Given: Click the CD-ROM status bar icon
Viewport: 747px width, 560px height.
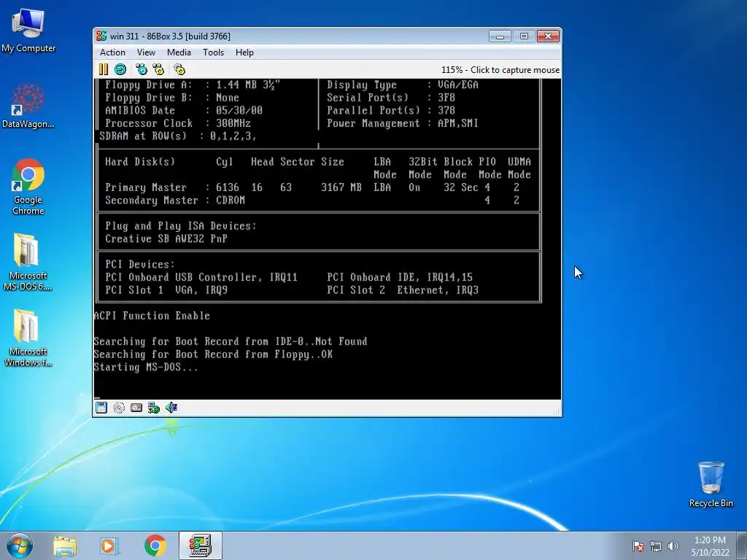Looking at the screenshot, I should [x=119, y=407].
